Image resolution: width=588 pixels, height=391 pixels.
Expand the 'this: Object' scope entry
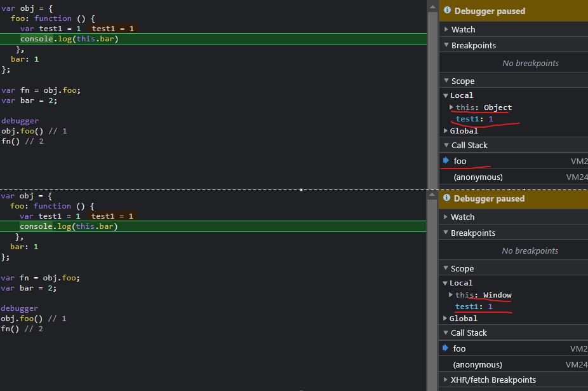[451, 107]
